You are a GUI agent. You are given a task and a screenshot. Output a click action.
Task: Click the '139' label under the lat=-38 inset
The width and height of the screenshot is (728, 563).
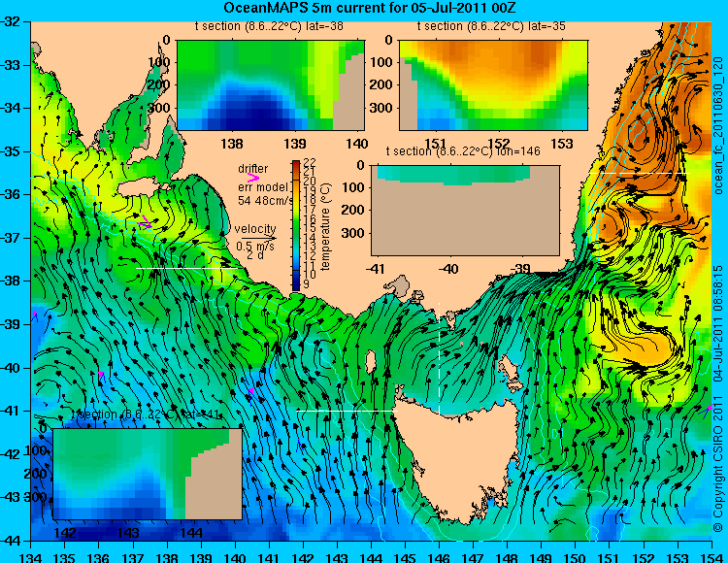point(295,144)
